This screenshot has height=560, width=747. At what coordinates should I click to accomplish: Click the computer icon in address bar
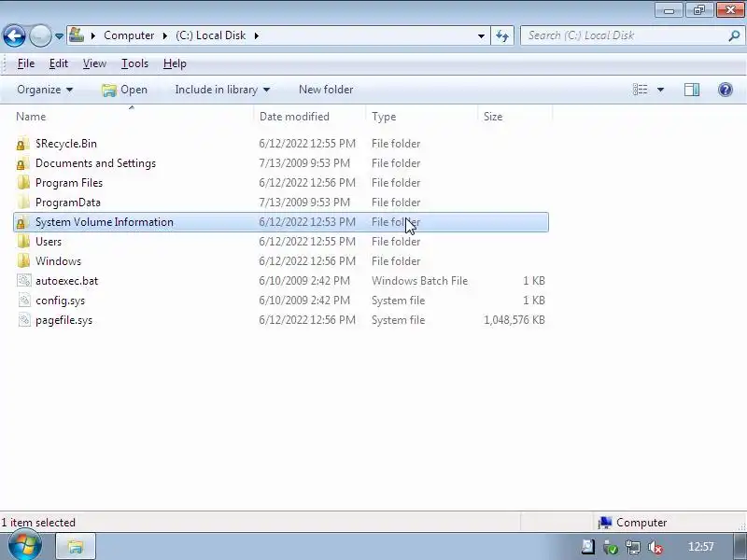pos(77,35)
